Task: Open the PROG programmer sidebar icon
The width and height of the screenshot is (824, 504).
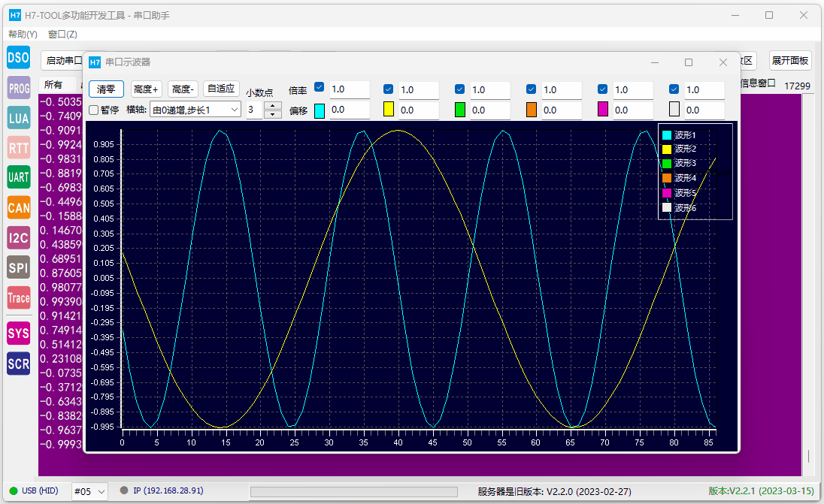Action: (18, 88)
